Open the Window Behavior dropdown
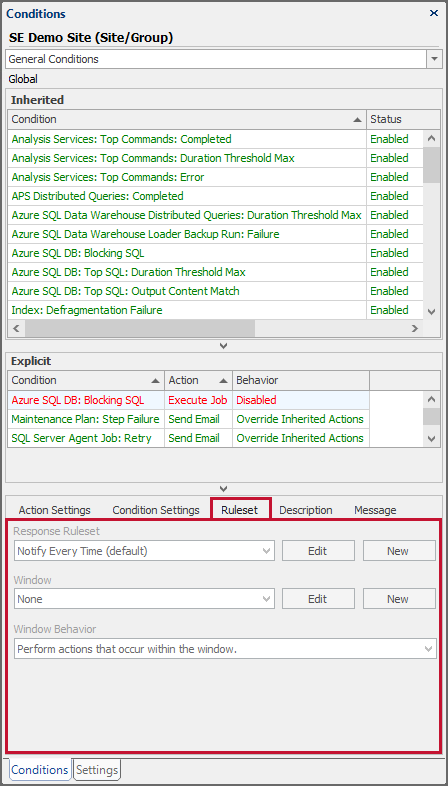The image size is (448, 786). [x=225, y=649]
